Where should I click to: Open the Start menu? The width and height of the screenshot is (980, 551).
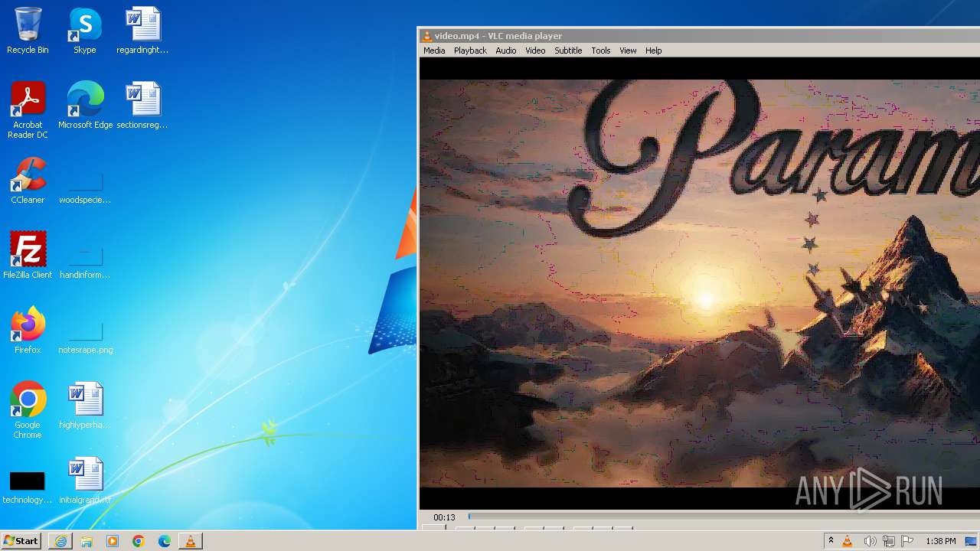pos(21,541)
